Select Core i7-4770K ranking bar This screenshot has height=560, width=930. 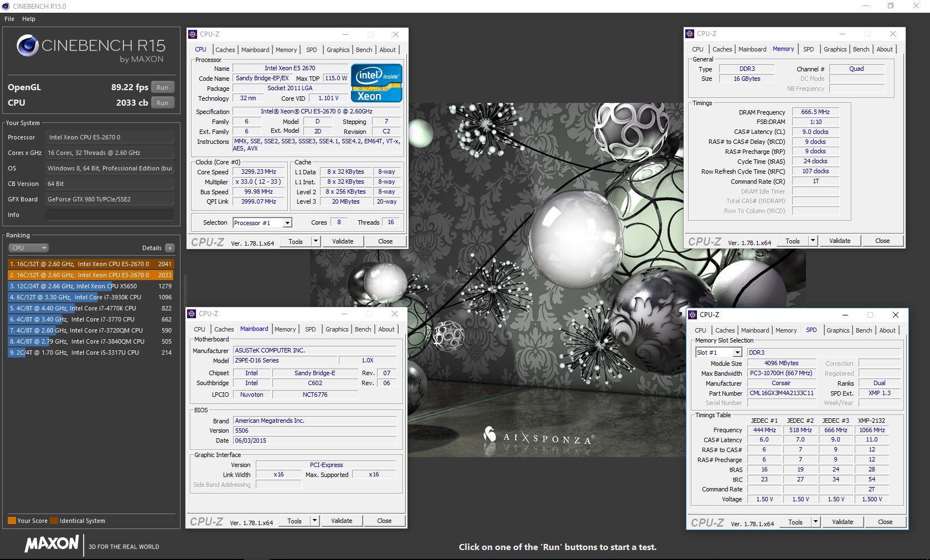click(x=91, y=308)
